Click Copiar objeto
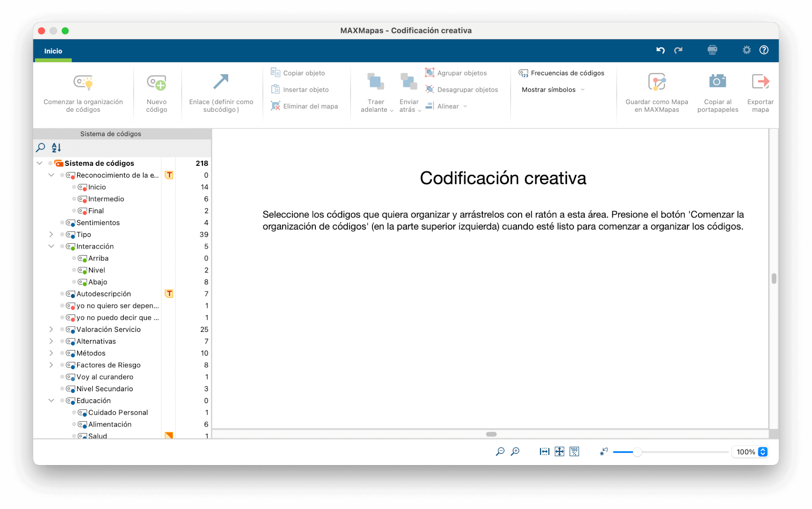The image size is (812, 509). (x=298, y=73)
